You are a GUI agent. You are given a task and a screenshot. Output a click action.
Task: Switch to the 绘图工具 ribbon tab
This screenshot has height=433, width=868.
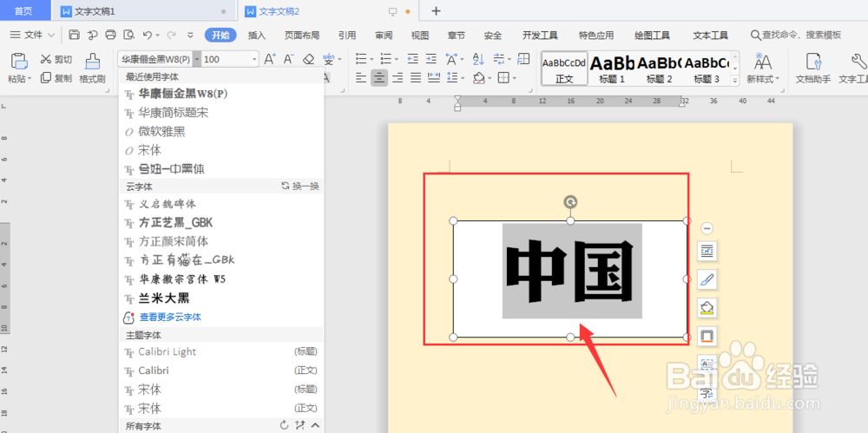pos(652,36)
